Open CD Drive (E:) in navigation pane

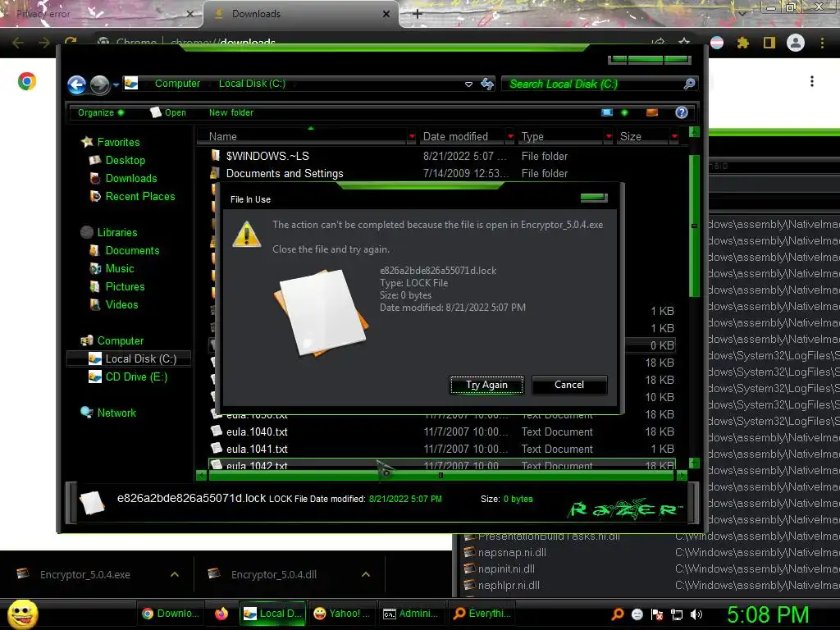pyautogui.click(x=136, y=377)
